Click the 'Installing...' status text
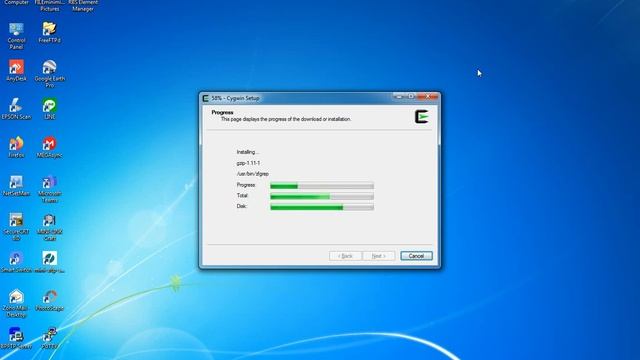This screenshot has width=640, height=360. click(x=248, y=152)
